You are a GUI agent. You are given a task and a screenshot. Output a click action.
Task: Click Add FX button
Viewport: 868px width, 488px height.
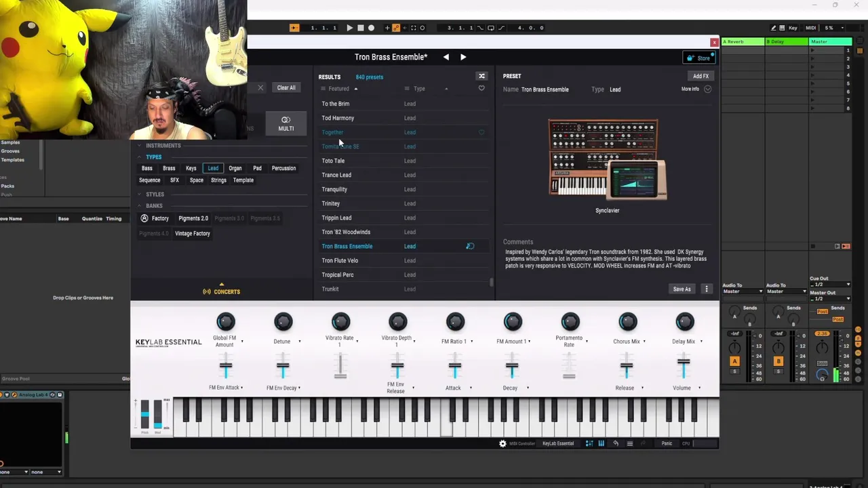pos(701,76)
